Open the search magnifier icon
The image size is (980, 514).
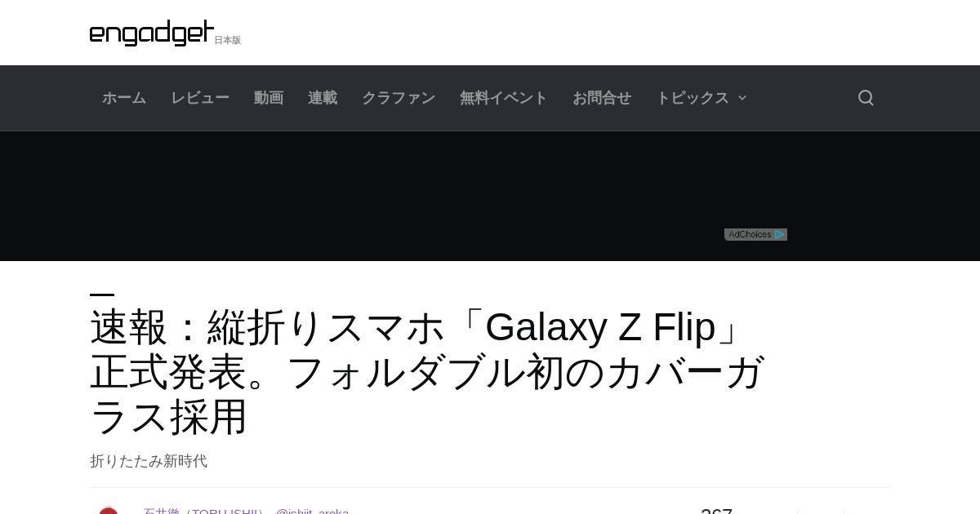click(x=866, y=98)
